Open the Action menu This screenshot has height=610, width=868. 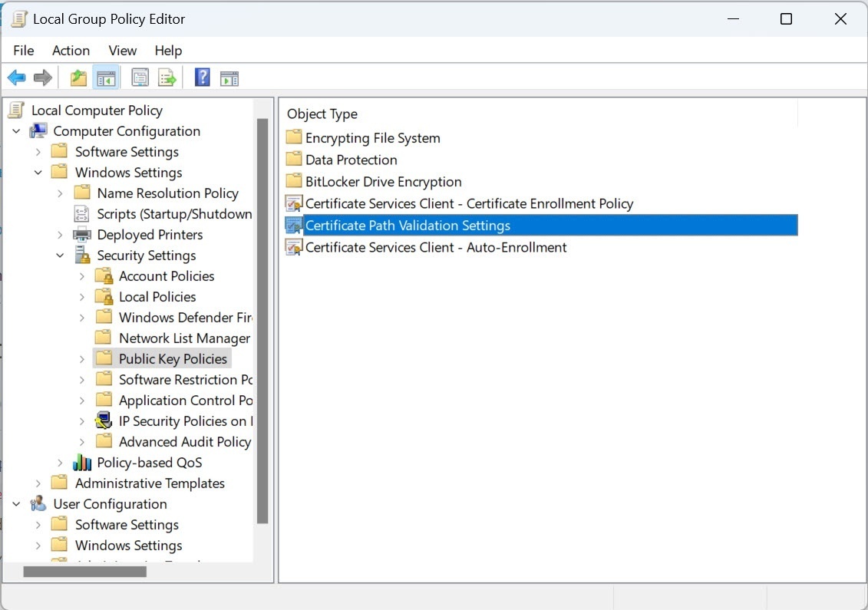point(71,51)
